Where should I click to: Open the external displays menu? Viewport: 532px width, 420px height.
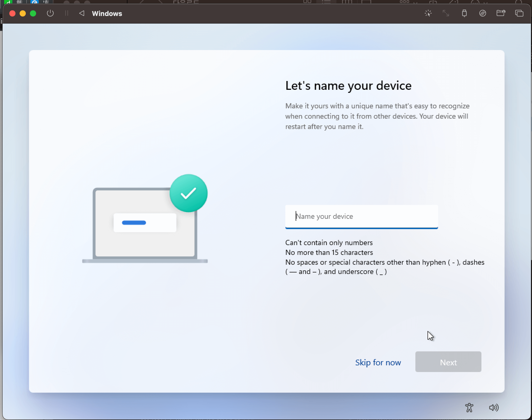519,13
